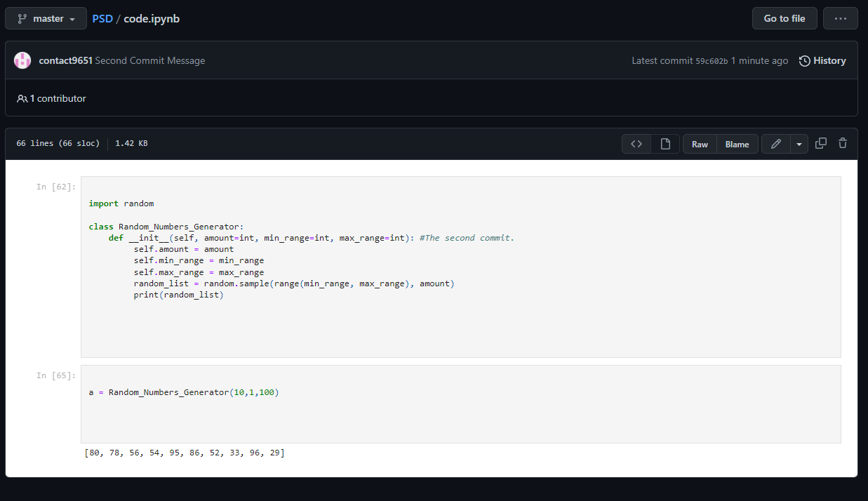Image resolution: width=868 pixels, height=501 pixels.
Task: Click commit hash 59c602b
Action: (711, 61)
